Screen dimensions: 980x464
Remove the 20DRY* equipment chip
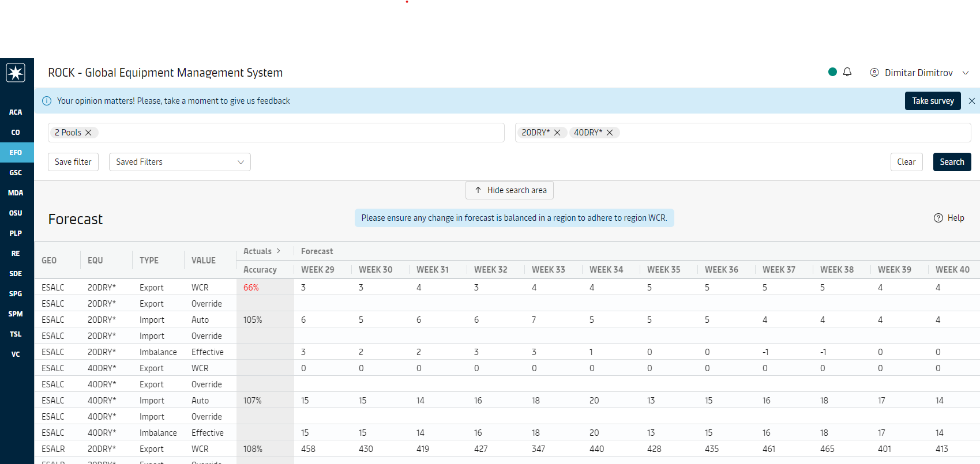coord(557,133)
